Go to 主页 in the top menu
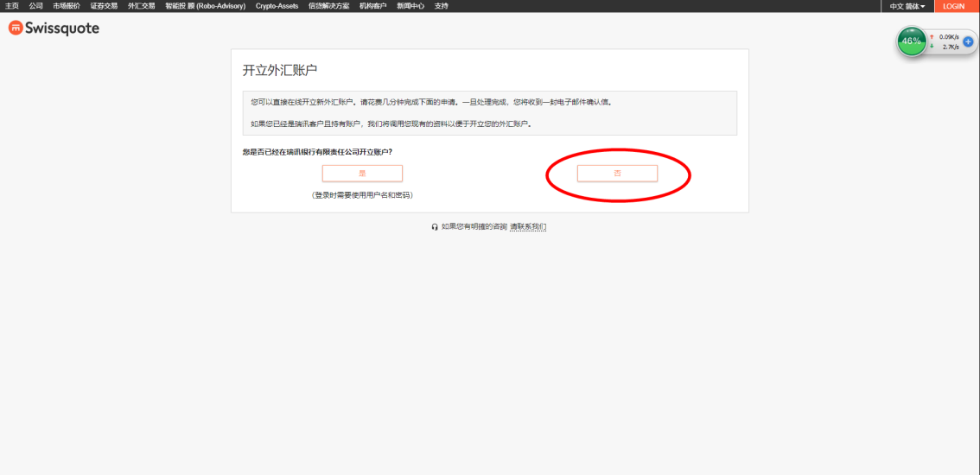The image size is (980, 475). coord(12,6)
